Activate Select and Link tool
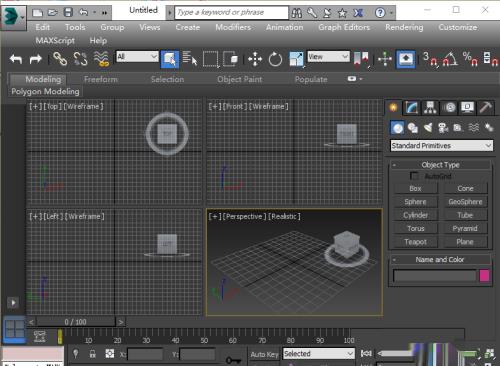Image resolution: width=500 pixels, height=366 pixels. point(60,59)
